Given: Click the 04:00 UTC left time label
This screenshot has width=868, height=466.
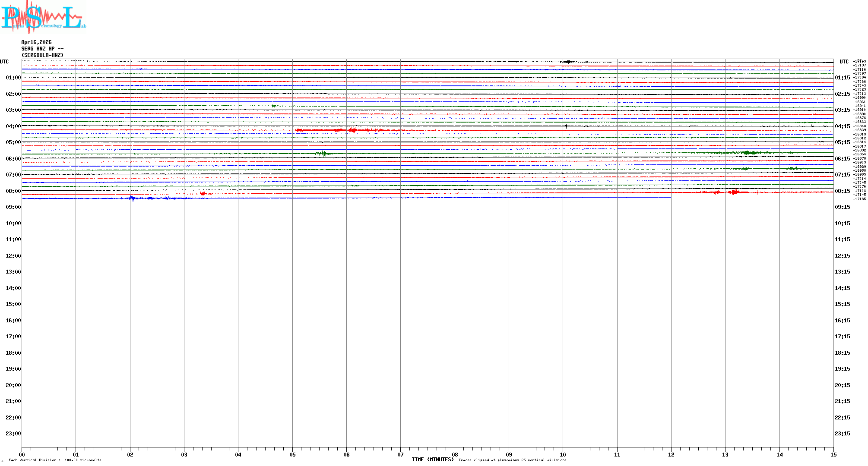Looking at the screenshot, I should (13, 126).
